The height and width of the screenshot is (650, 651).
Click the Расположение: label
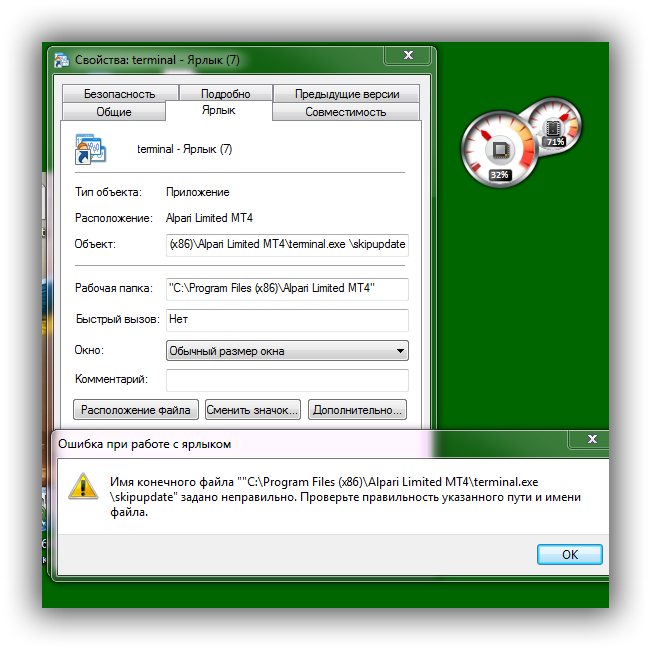[114, 218]
